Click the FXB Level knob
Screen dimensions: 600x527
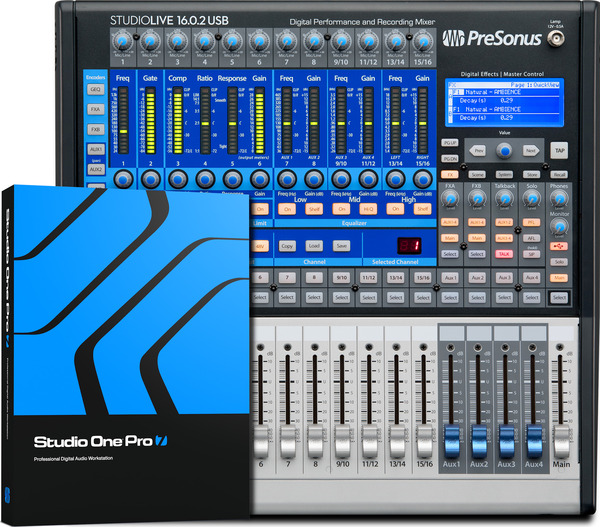[477, 199]
